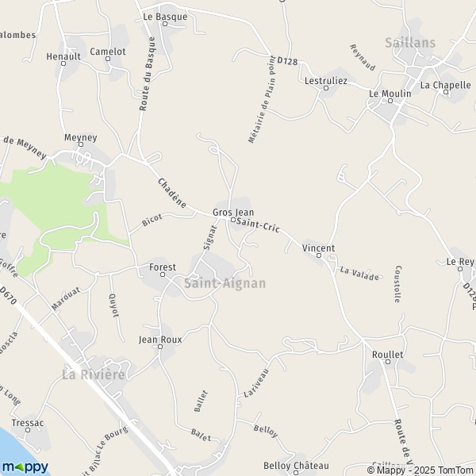Select the Forest locality marker

pos(163,274)
